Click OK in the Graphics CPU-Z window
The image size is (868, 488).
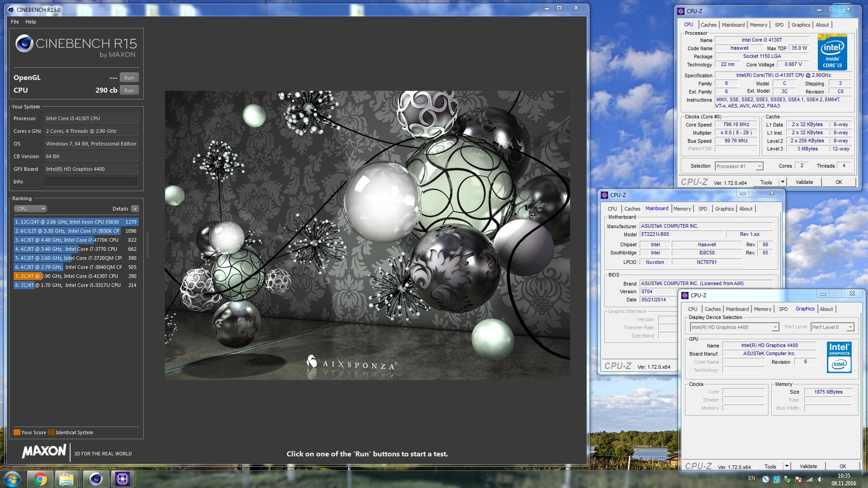click(x=843, y=466)
